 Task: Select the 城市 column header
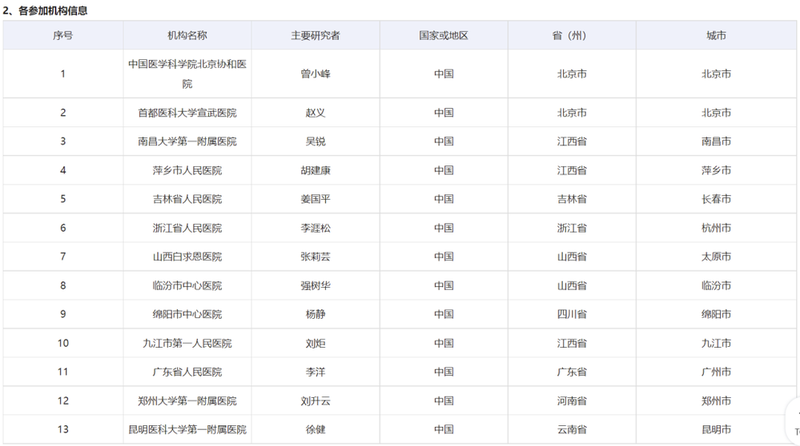point(716,35)
